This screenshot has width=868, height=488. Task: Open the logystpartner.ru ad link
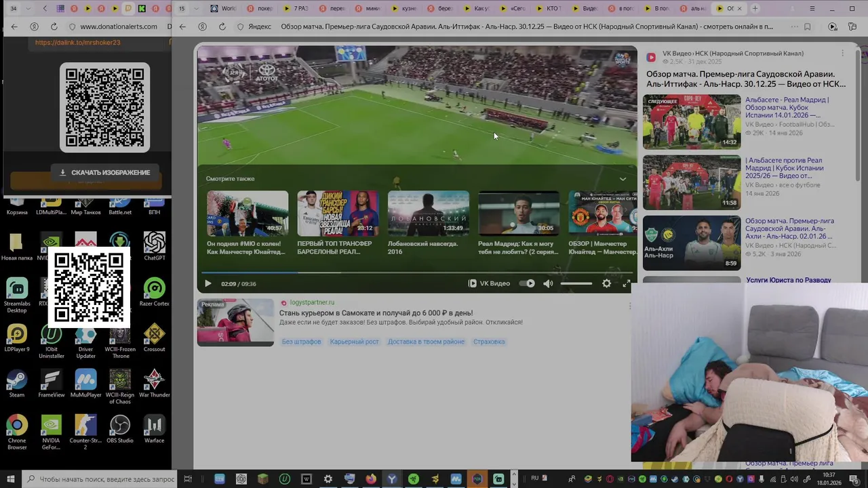click(312, 302)
